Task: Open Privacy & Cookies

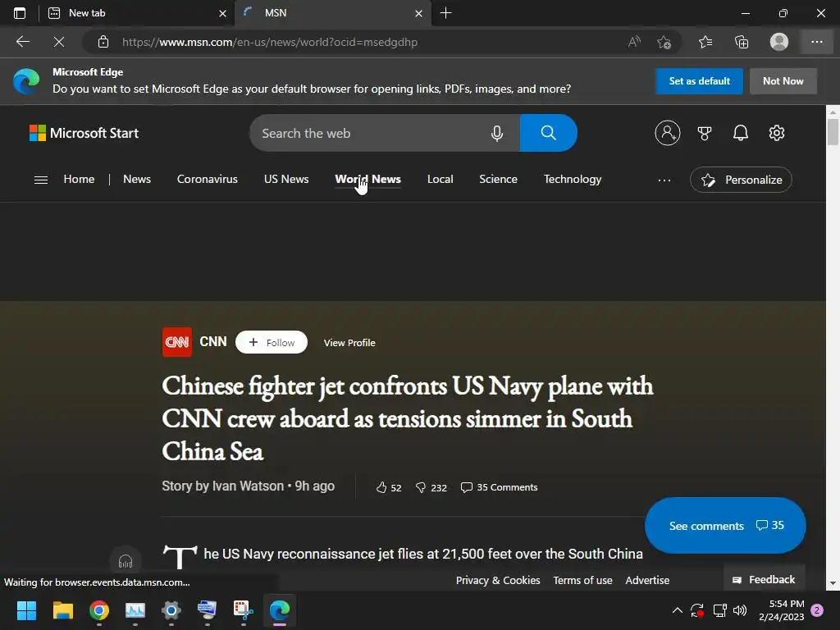Action: [x=498, y=580]
